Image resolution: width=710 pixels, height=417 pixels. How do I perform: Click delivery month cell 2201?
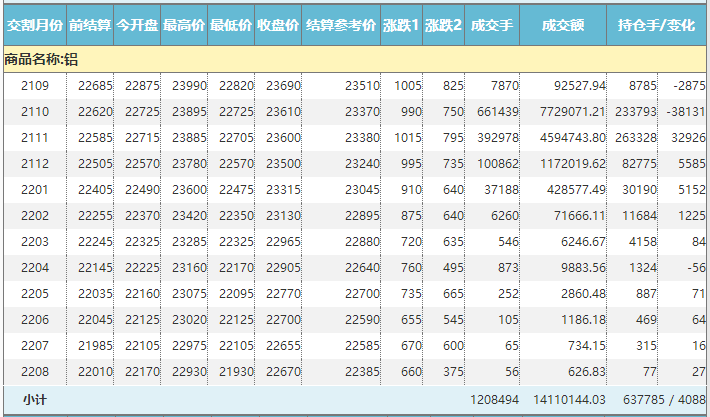coord(35,190)
